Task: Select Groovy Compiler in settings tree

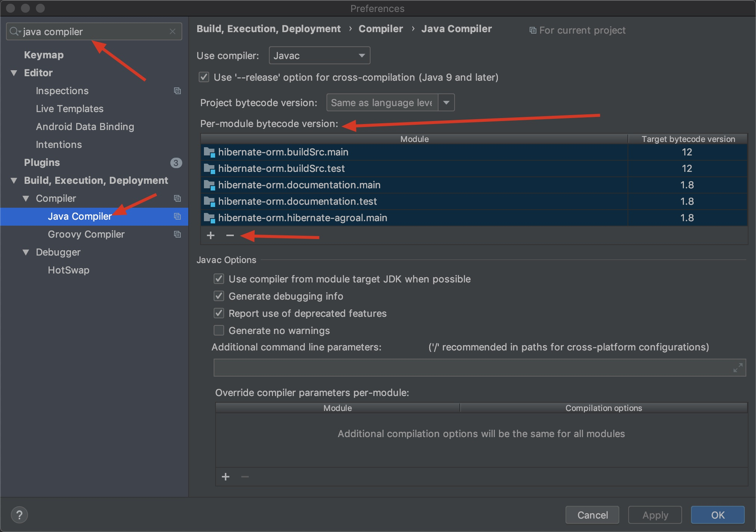Action: 86,234
